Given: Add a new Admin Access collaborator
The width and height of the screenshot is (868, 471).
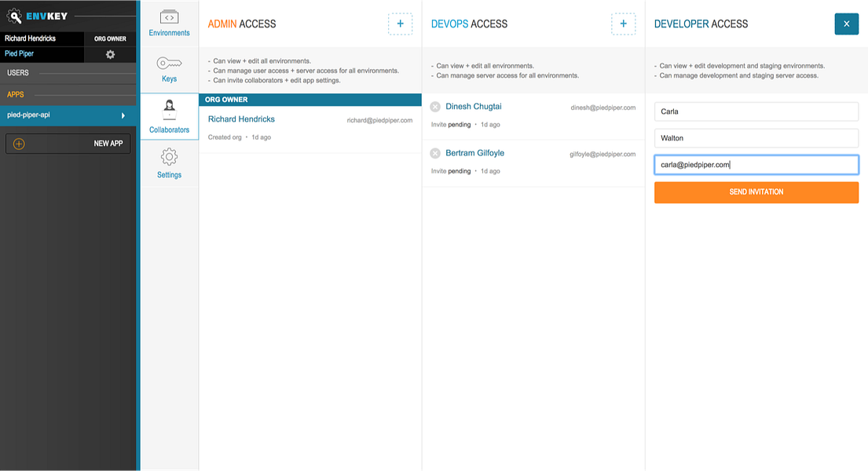Looking at the screenshot, I should 400,24.
